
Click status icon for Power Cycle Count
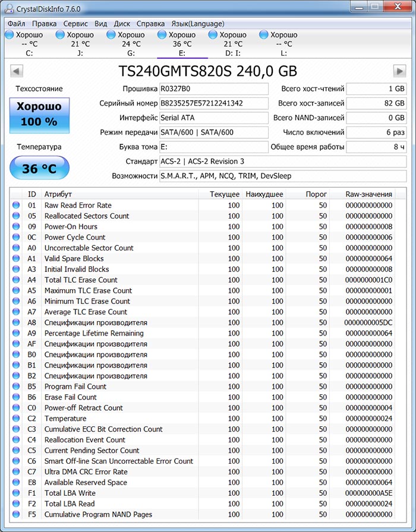[16, 237]
